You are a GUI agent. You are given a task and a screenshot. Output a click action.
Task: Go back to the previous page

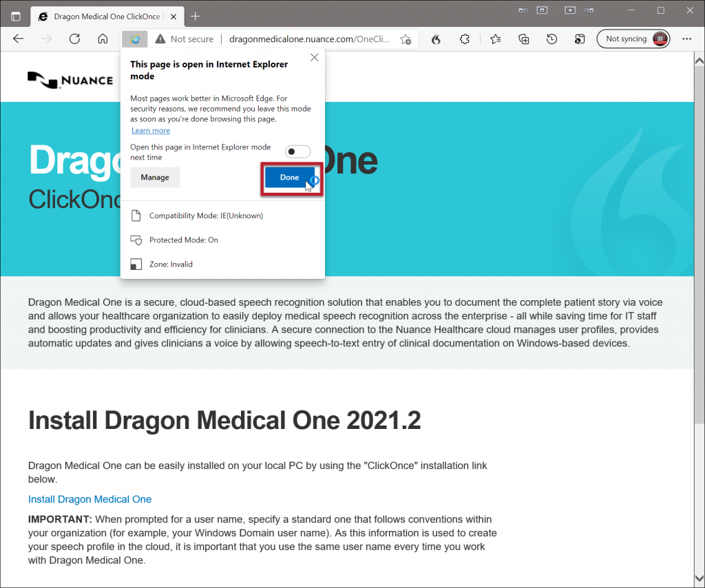pyautogui.click(x=19, y=39)
